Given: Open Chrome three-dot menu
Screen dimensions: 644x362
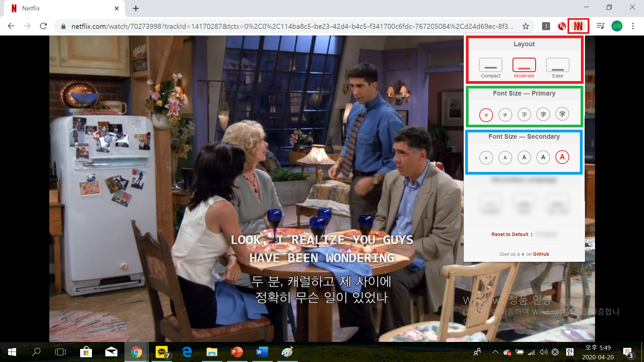Looking at the screenshot, I should tap(633, 26).
